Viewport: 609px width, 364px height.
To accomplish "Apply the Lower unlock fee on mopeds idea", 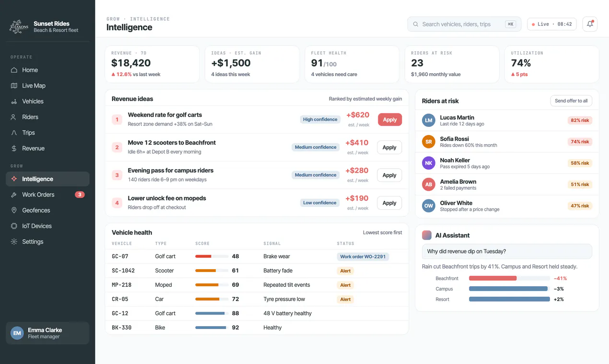I will click(x=389, y=203).
